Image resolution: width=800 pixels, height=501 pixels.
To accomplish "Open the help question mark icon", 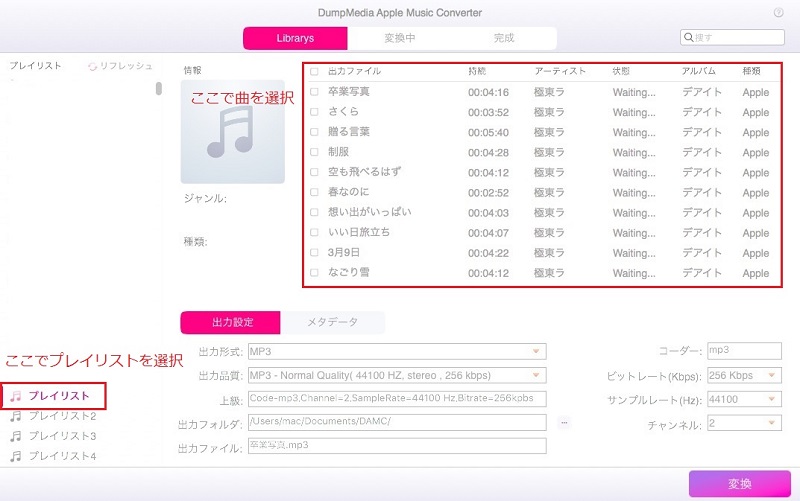I will [779, 13].
